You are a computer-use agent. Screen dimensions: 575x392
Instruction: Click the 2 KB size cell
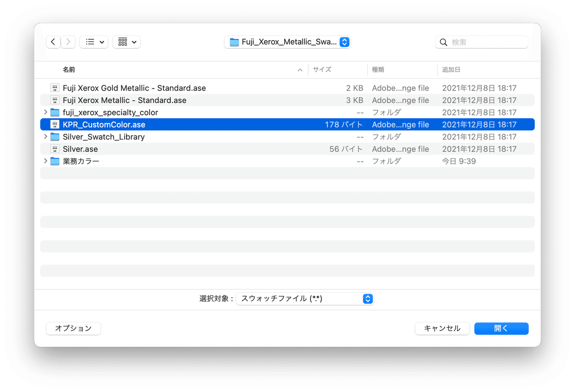coord(355,88)
